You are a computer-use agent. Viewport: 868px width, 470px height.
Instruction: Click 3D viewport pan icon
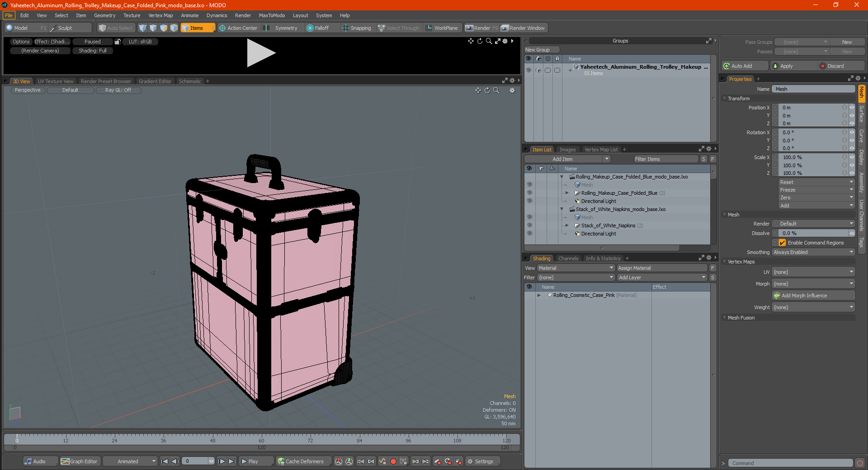[x=478, y=90]
